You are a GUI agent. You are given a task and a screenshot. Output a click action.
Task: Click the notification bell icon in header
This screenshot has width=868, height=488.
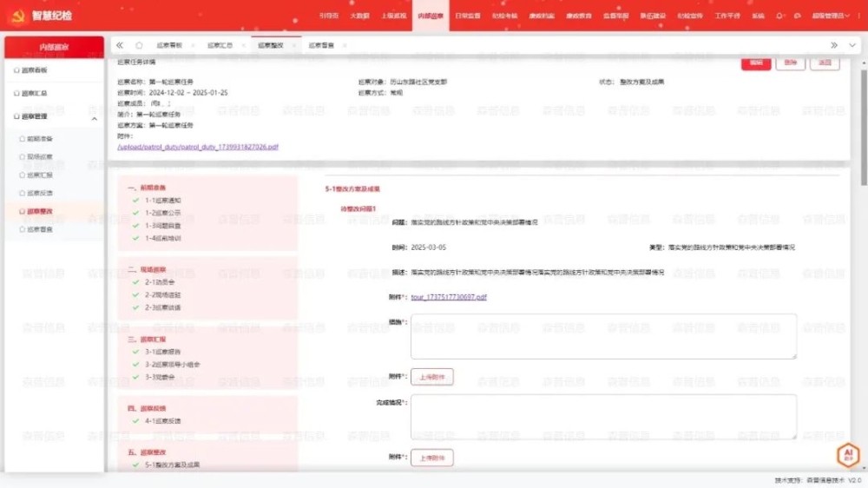[x=779, y=16]
